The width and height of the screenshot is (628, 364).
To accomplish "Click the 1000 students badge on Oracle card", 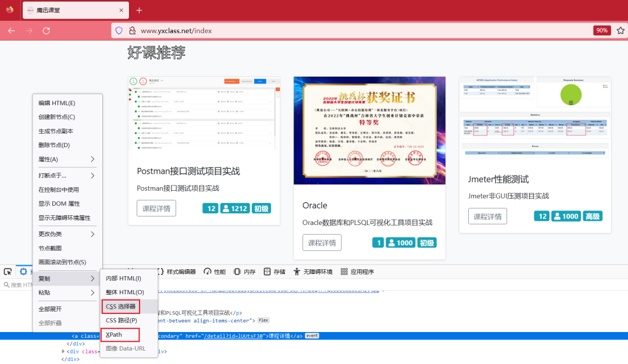I will (401, 242).
